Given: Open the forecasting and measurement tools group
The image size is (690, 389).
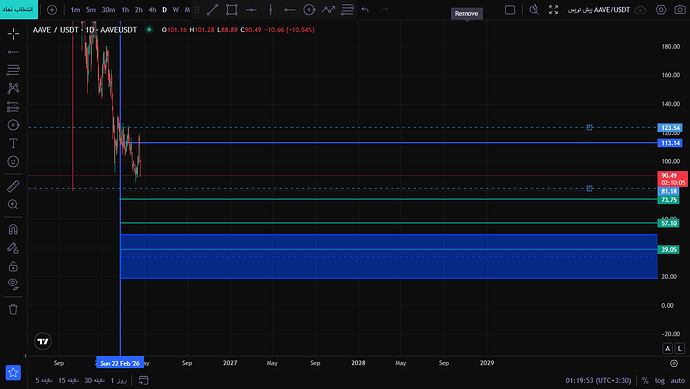Looking at the screenshot, I should tap(13, 106).
